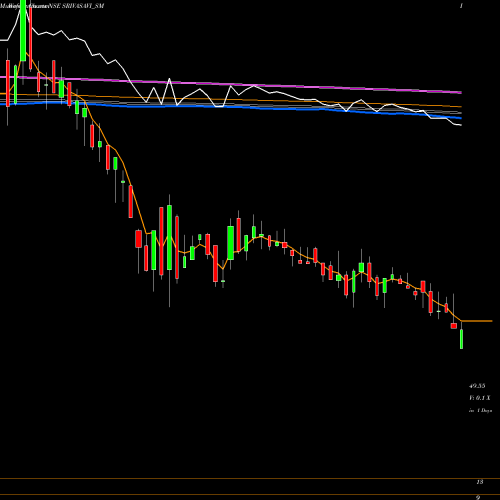Select the tallest green candlestick at chart top
Viewport: 500px width, 500px height.
click(23, 31)
